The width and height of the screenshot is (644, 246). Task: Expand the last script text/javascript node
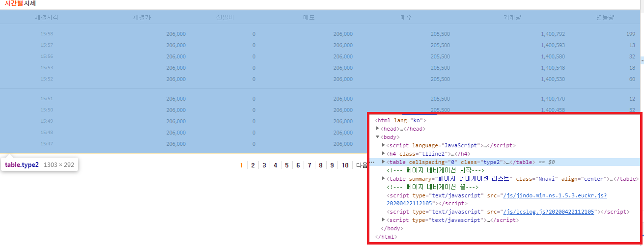point(384,220)
